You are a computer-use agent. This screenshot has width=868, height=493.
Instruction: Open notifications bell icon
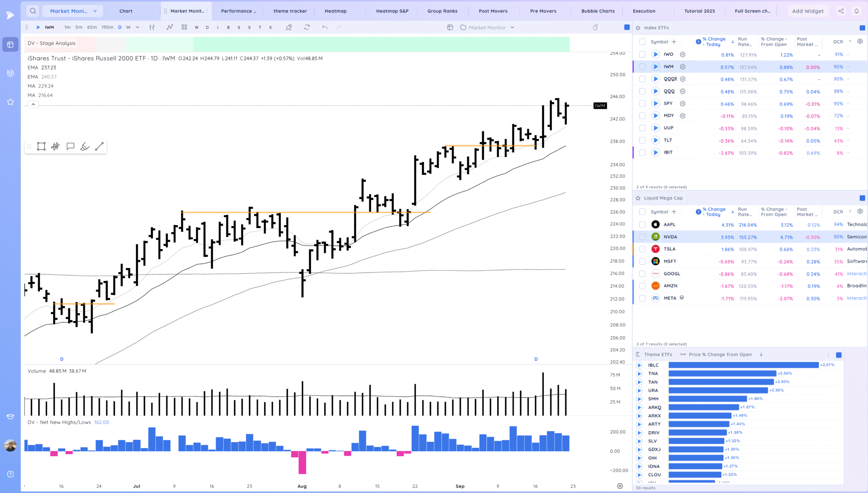[856, 11]
